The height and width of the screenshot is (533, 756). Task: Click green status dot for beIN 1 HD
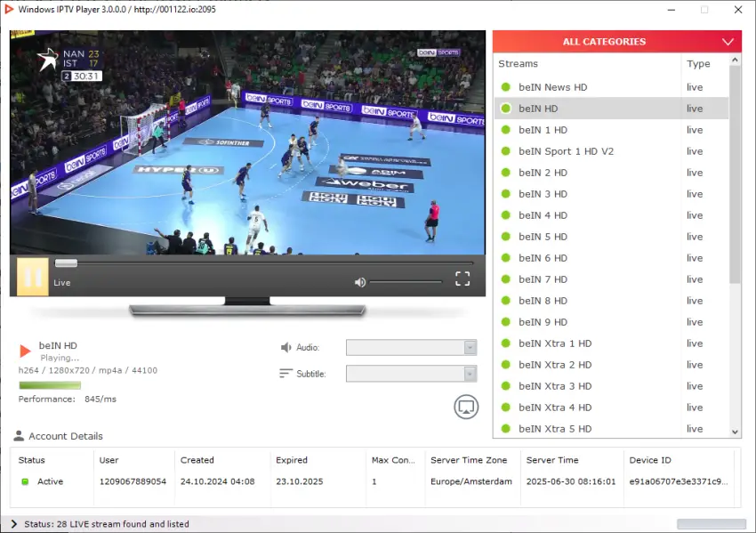pos(506,130)
